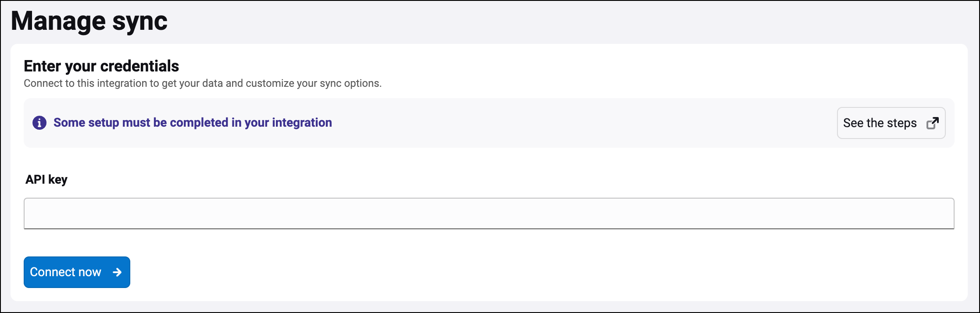Open the See the steps guide
This screenshot has width=980, height=313.
(891, 123)
